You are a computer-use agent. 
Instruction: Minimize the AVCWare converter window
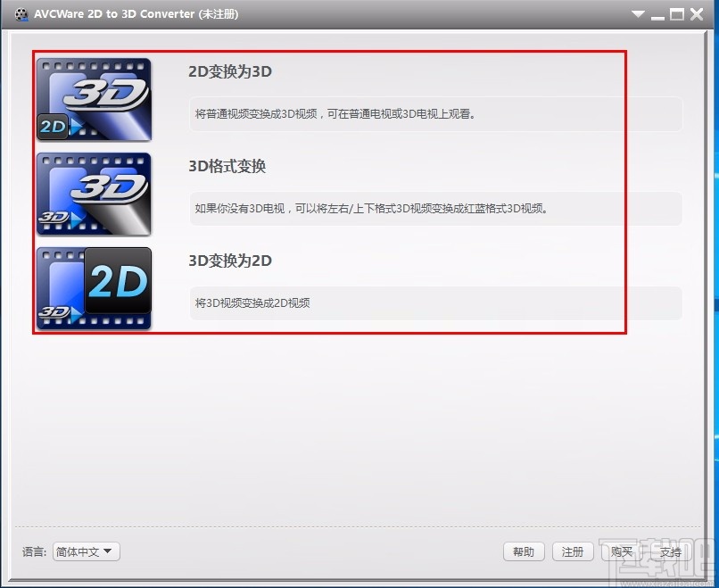[x=657, y=13]
